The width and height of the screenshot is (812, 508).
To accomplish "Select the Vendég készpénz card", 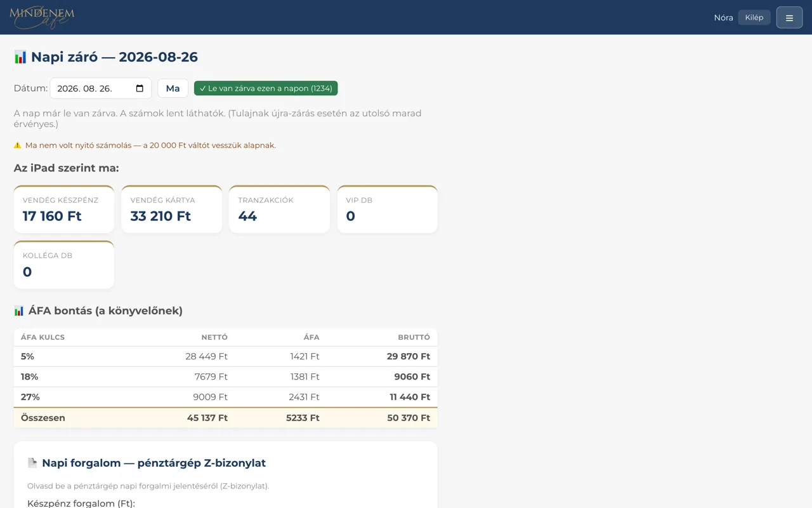I will coord(64,209).
